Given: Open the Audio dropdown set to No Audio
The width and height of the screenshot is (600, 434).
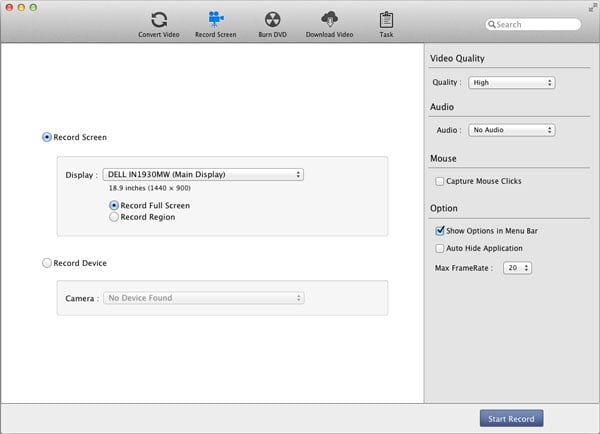Looking at the screenshot, I should tap(512, 130).
